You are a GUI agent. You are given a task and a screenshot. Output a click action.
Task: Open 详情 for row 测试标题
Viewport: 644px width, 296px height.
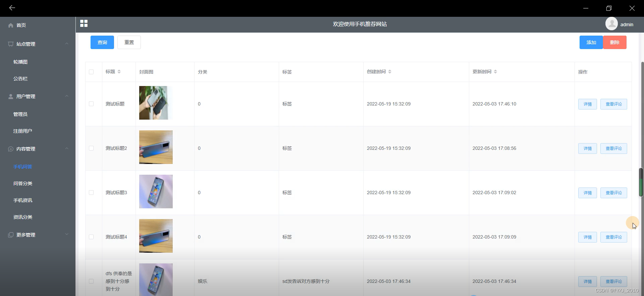[x=588, y=104]
